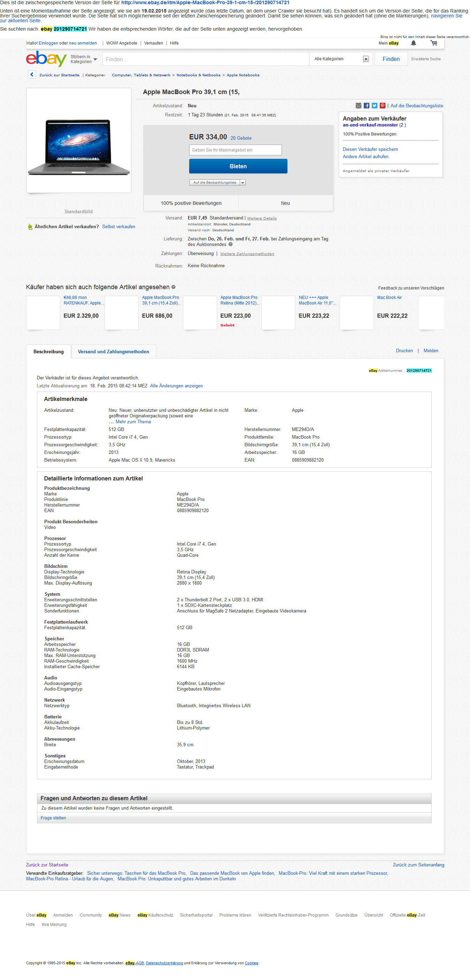Screen dimensions: 470x980
Task: Open the 'Alle Kategorien' category selector
Action: pos(341,59)
